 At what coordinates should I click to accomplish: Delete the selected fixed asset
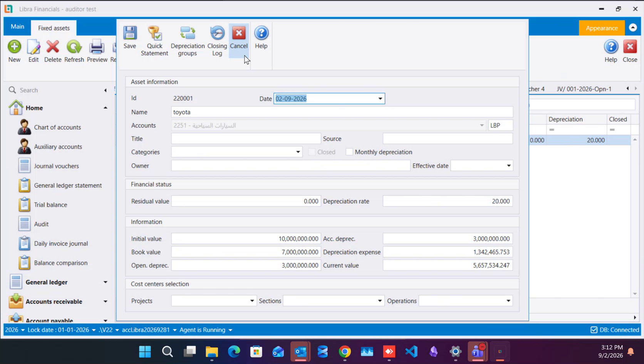(53, 51)
